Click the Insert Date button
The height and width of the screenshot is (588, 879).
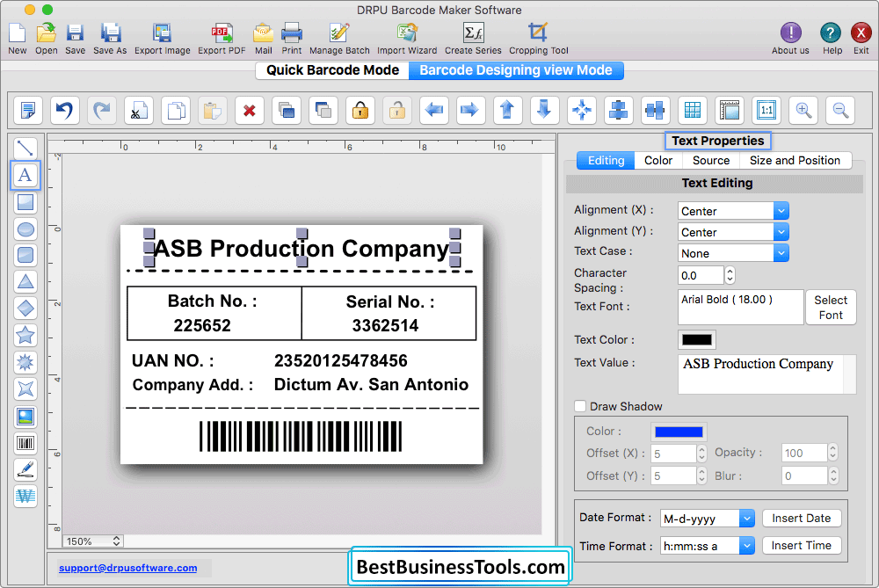tap(801, 518)
